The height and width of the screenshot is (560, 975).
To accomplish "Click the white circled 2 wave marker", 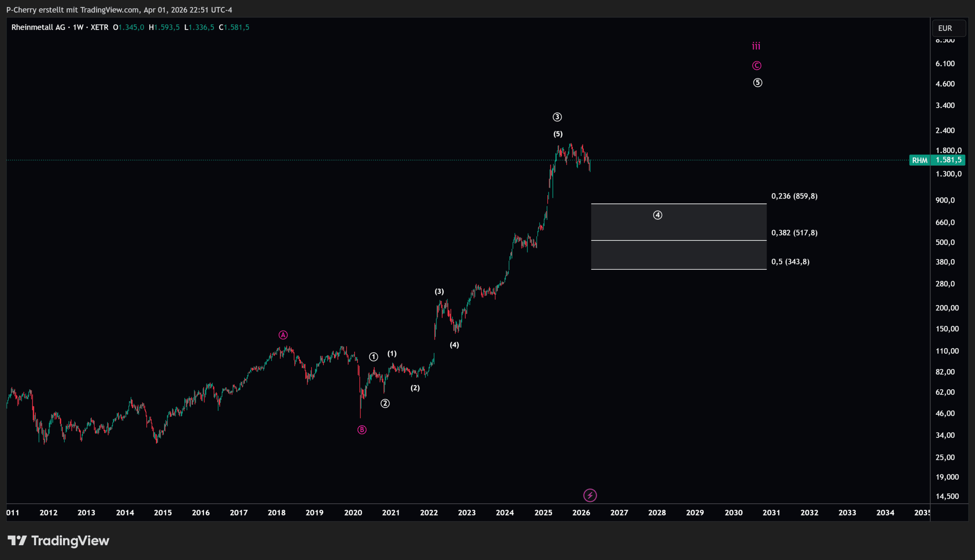I will pos(385,404).
